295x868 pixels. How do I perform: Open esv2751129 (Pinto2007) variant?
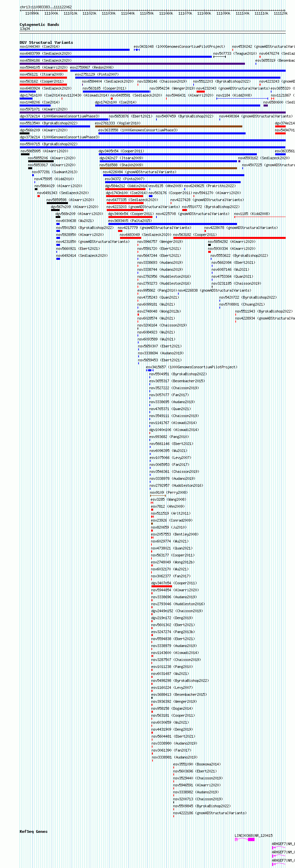pos(97,74)
